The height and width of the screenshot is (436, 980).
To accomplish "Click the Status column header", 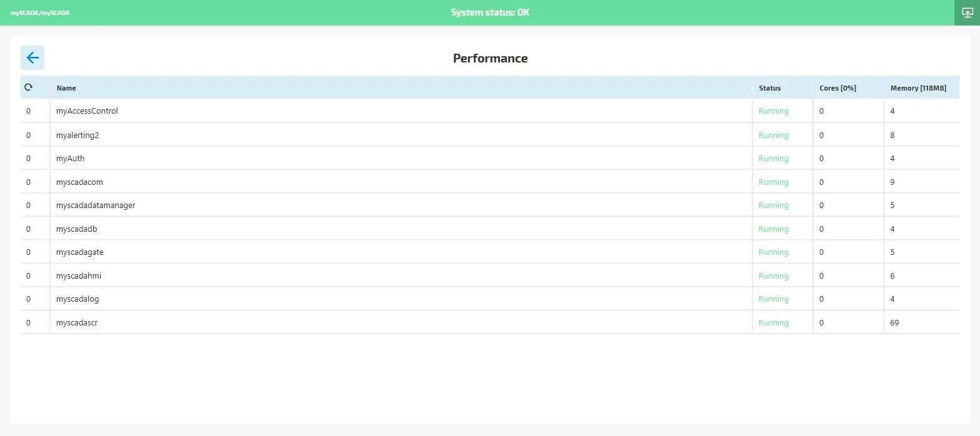I will [x=770, y=88].
